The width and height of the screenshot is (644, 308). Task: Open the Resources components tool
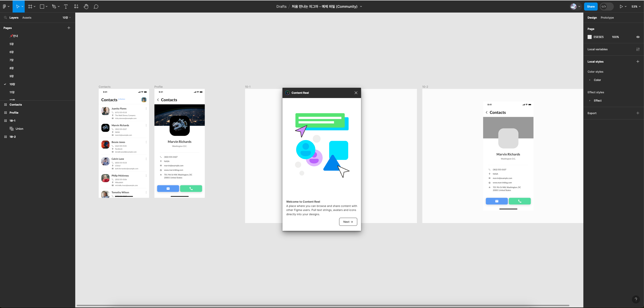coord(76,7)
